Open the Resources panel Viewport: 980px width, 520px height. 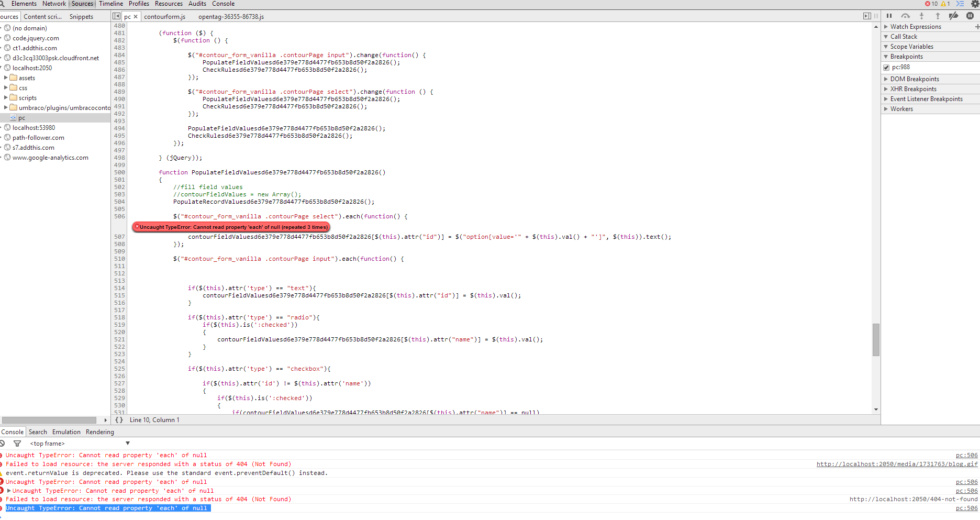169,4
